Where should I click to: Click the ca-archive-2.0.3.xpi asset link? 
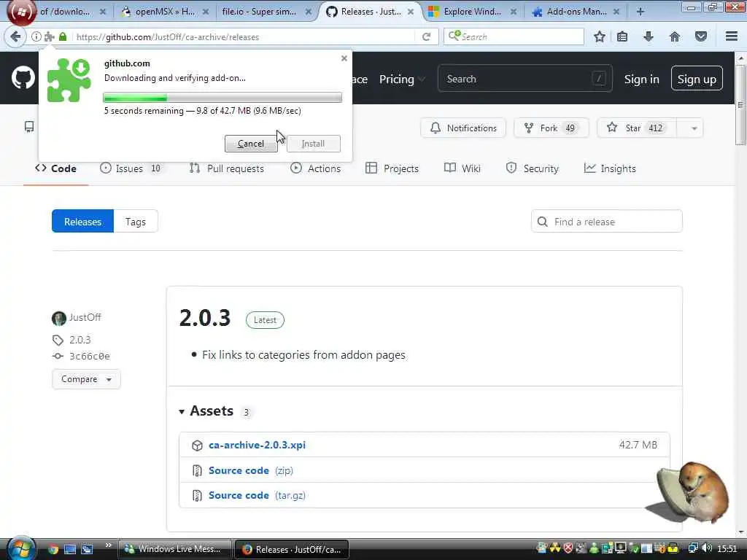[x=258, y=445]
